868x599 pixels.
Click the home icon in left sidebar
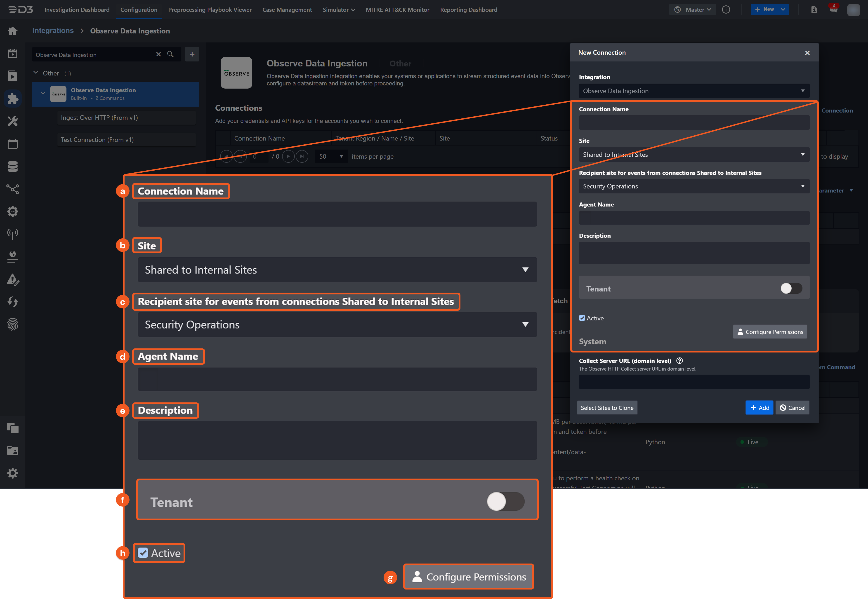pyautogui.click(x=12, y=31)
